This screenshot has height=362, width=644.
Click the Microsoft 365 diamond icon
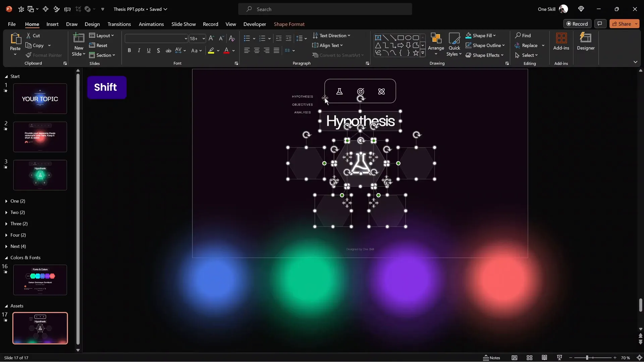coord(581,9)
